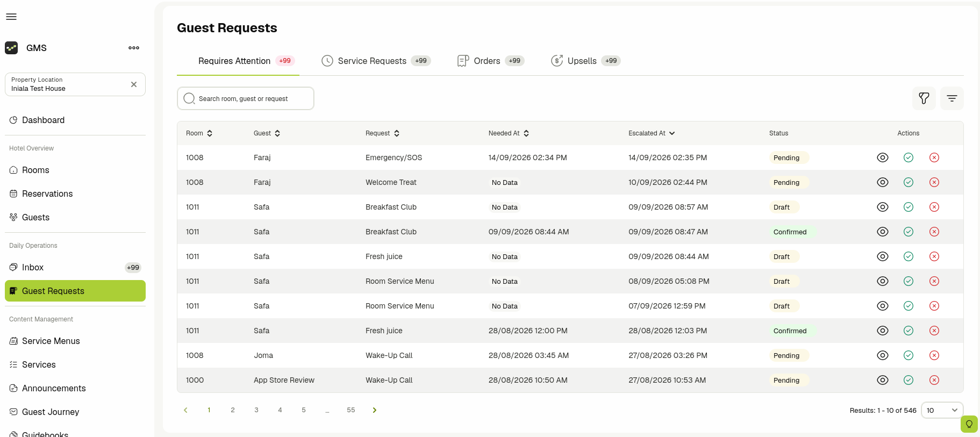The width and height of the screenshot is (980, 437).
Task: Switch to Upsells tab
Action: (x=585, y=61)
